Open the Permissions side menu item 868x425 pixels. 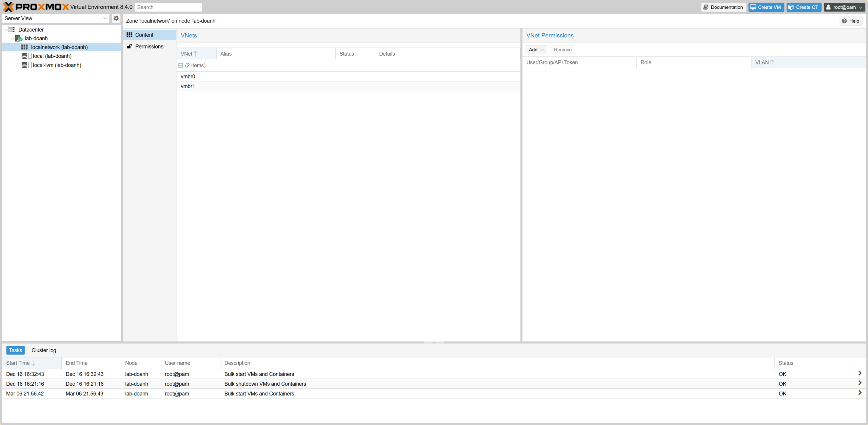point(149,47)
